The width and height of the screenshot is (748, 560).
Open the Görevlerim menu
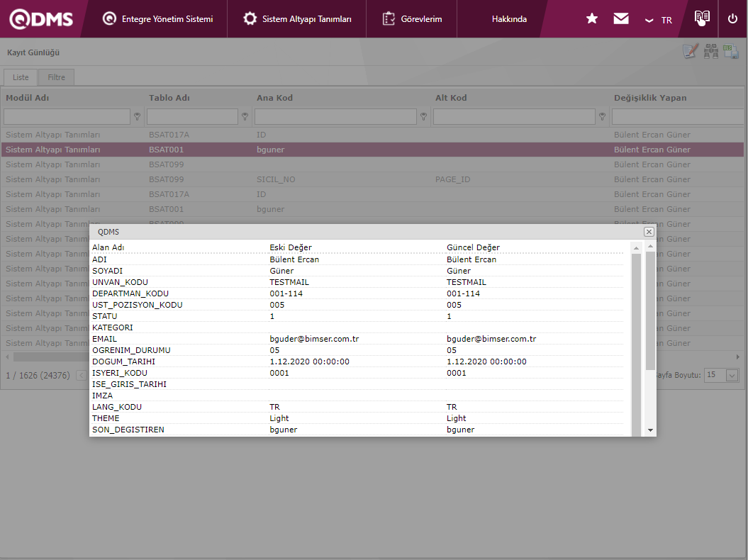point(412,19)
